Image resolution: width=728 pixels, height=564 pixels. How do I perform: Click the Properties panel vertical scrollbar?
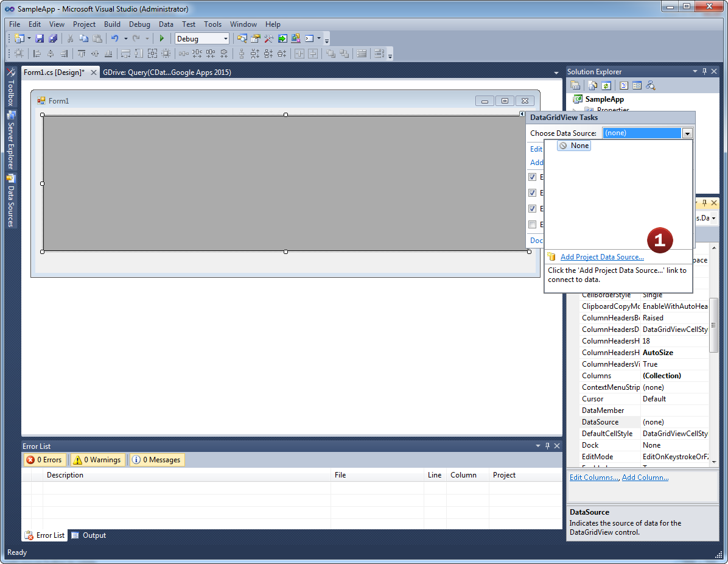(x=714, y=329)
